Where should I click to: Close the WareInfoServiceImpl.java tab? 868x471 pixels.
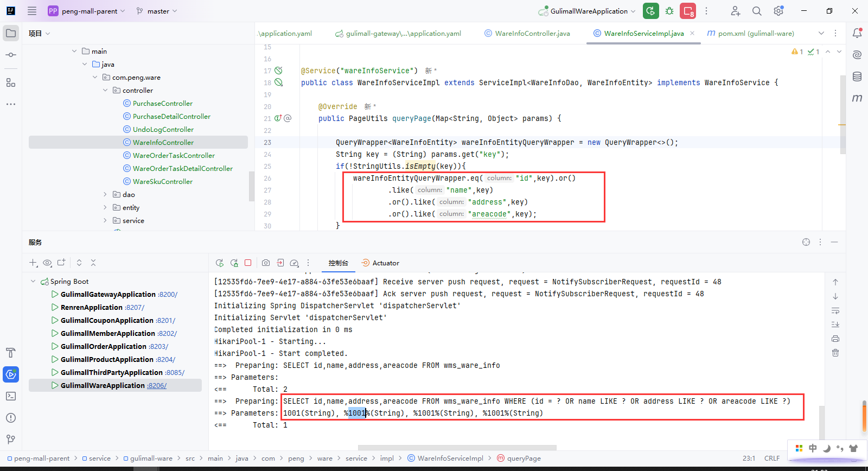point(692,33)
